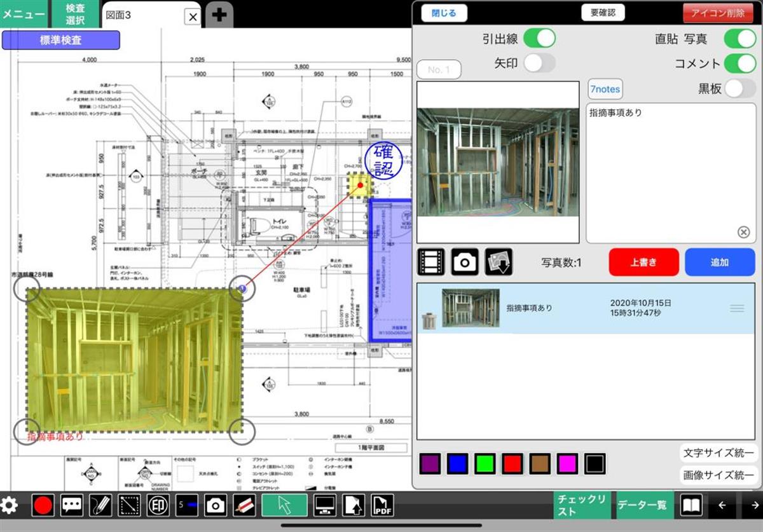Turn on the 黒板 blackboard switch
Screen dimensions: 763x532
[x=740, y=88]
